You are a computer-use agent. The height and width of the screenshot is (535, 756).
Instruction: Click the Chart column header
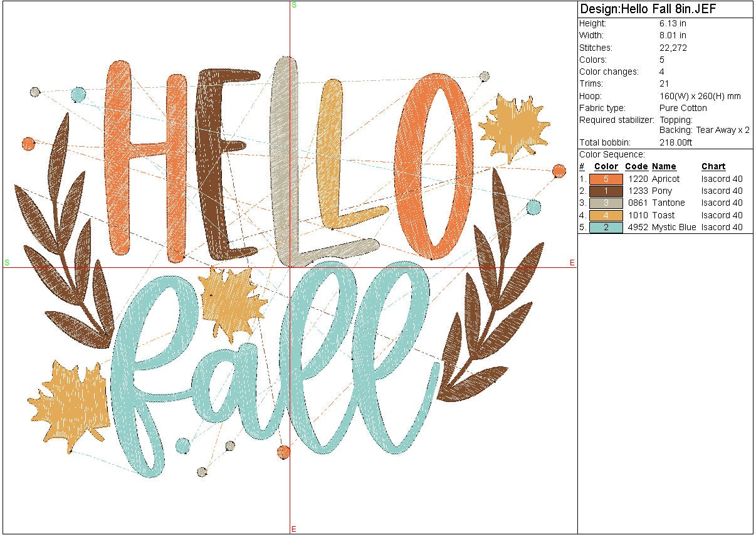(713, 166)
